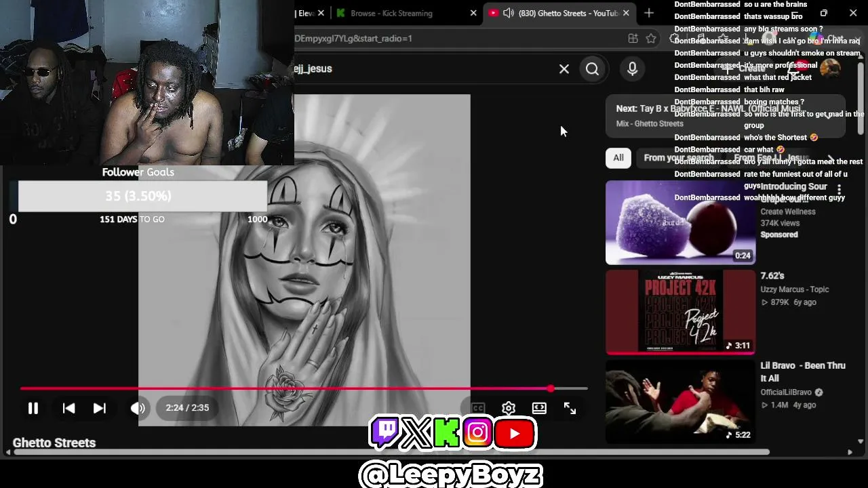Visit the OfficialLilBravo channel

point(786,392)
